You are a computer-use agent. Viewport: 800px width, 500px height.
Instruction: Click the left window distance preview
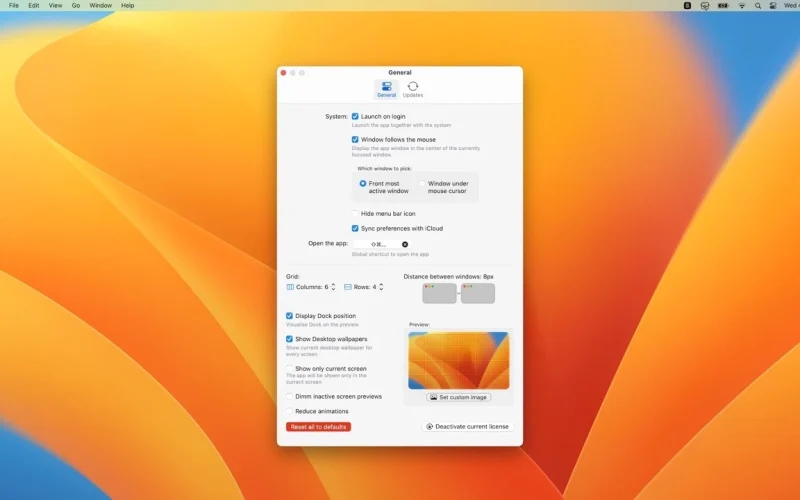(439, 293)
